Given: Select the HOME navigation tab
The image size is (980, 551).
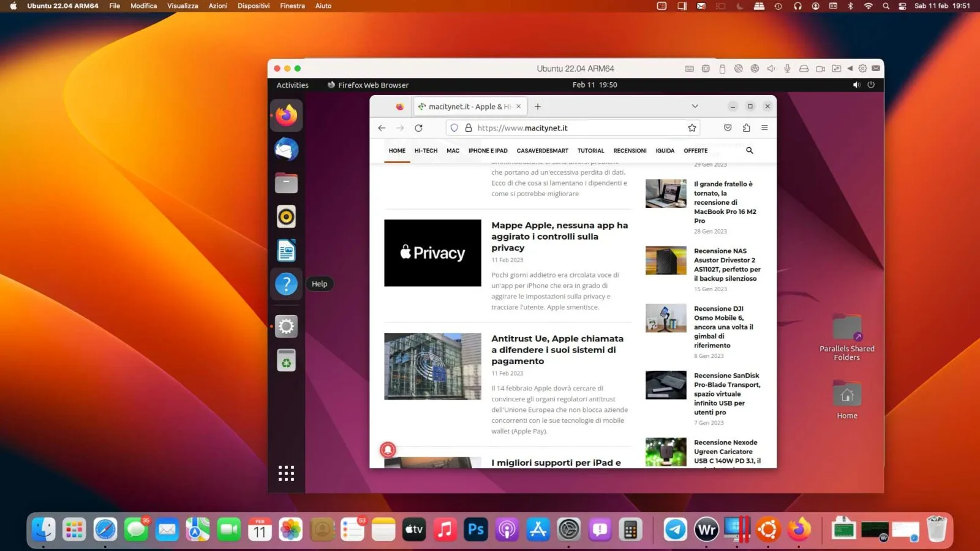Looking at the screenshot, I should [x=397, y=151].
